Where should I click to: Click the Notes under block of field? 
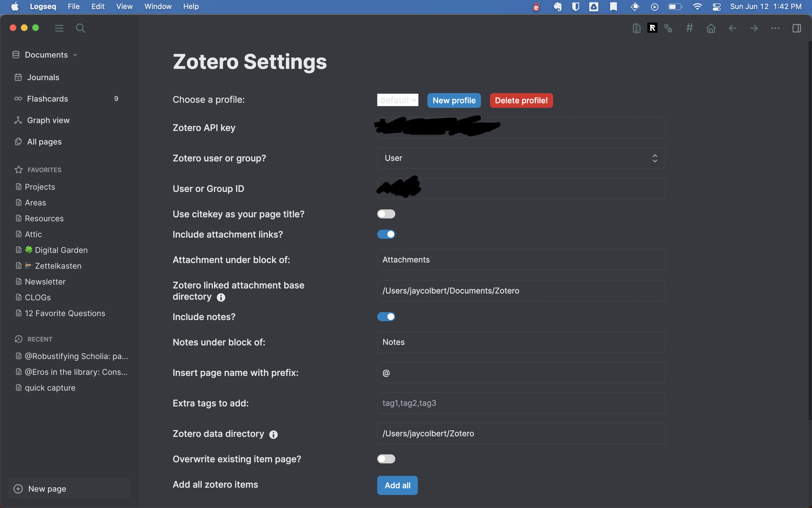pos(521,342)
